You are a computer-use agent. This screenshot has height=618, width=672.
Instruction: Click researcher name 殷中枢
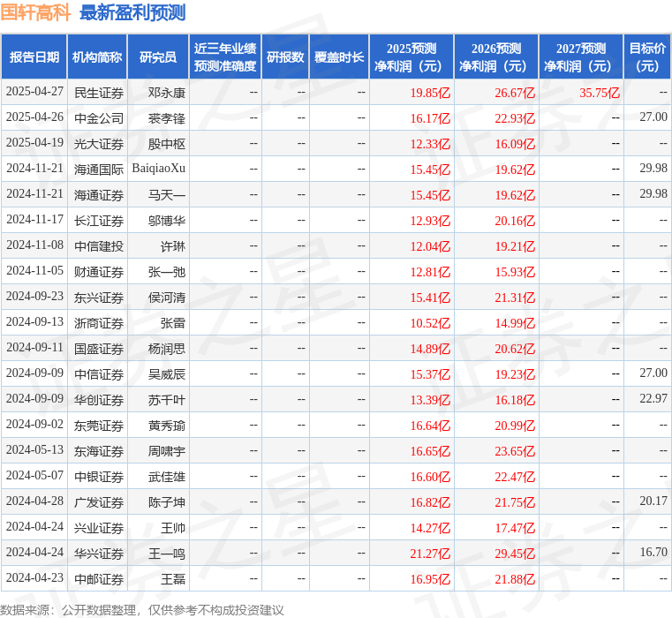tap(167, 144)
